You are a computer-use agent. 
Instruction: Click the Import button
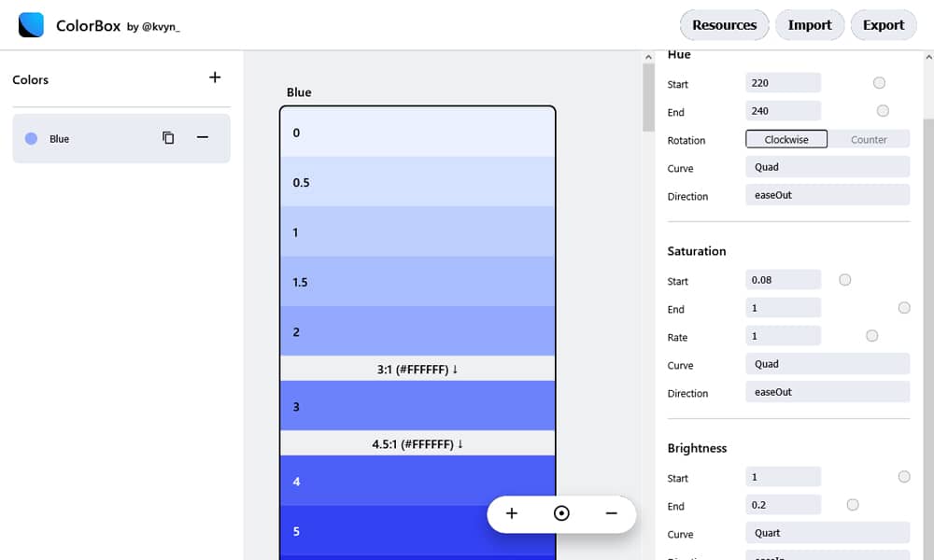click(x=810, y=25)
